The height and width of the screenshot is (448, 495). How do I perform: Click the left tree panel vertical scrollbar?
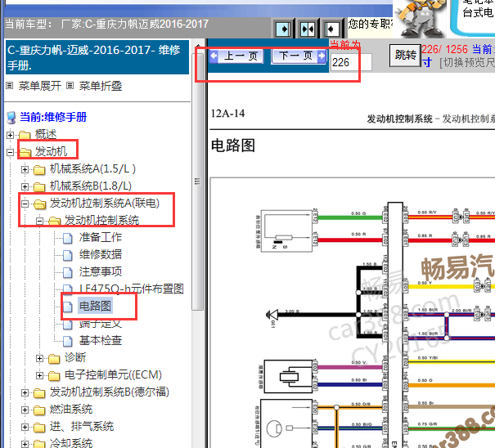click(x=198, y=181)
